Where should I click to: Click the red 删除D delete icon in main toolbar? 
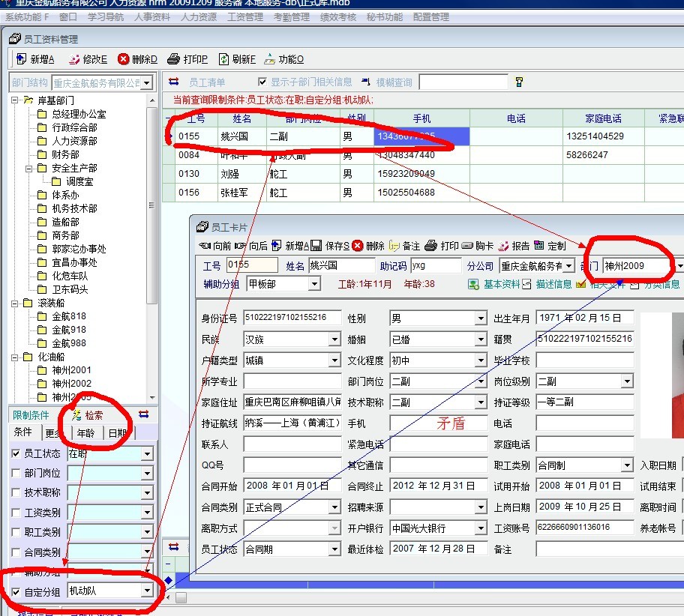coord(124,59)
